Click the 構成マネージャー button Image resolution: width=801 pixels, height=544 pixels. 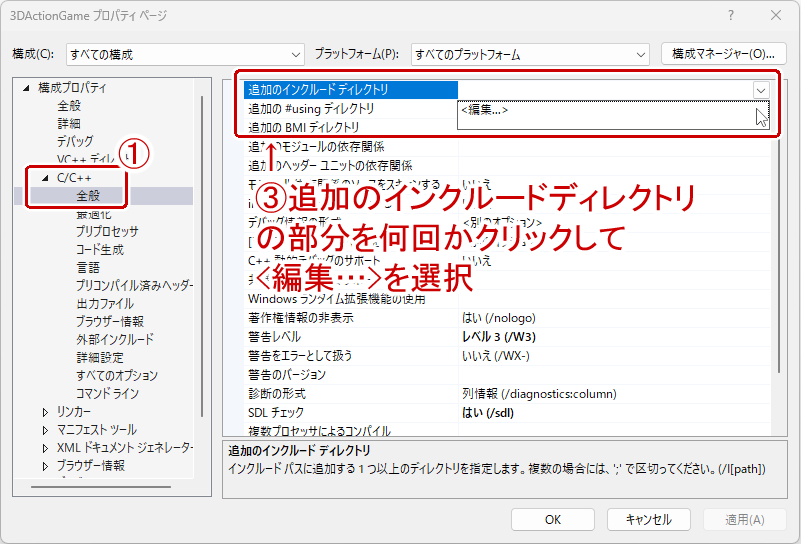pos(723,54)
